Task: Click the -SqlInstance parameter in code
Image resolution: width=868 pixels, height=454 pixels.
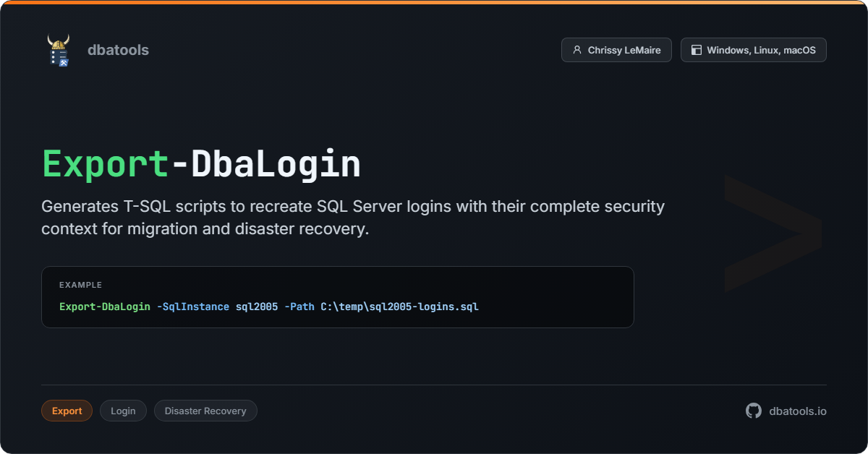Action: [193, 307]
